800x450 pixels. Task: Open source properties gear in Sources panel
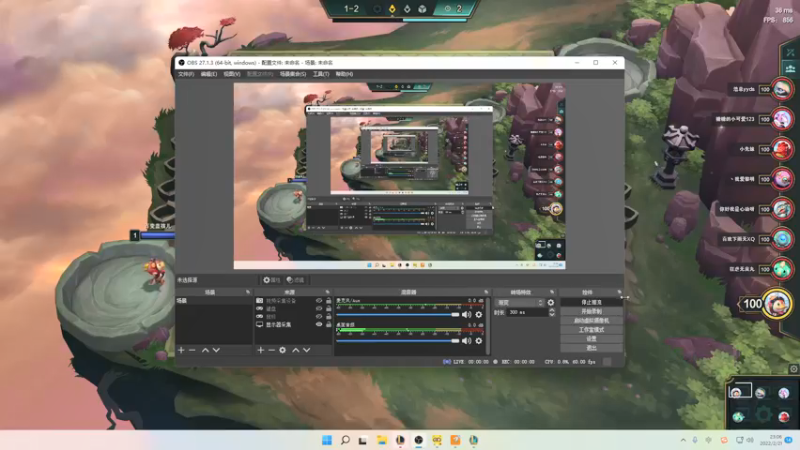click(283, 350)
